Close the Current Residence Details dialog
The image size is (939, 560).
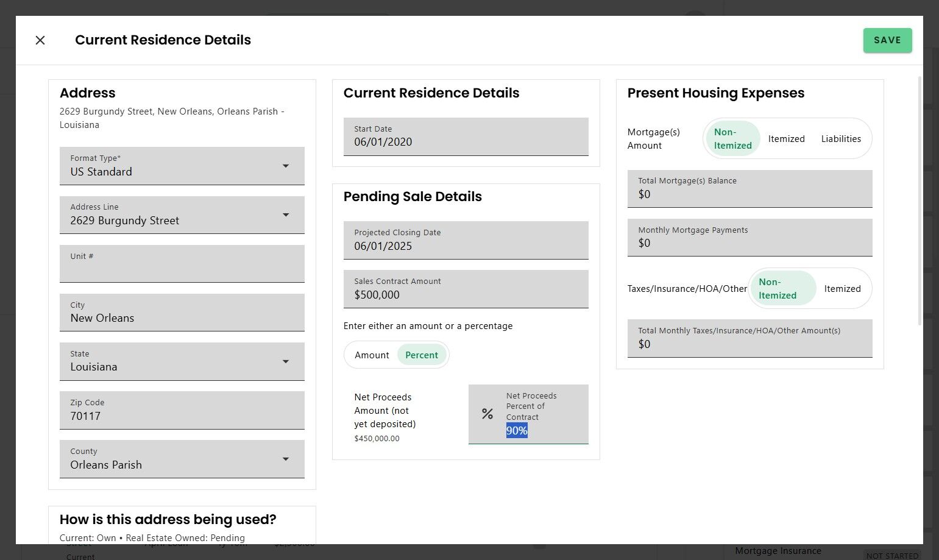point(40,40)
